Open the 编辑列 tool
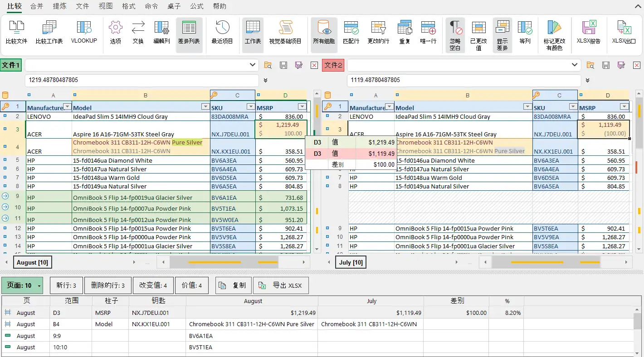644x357 pixels. [161, 32]
